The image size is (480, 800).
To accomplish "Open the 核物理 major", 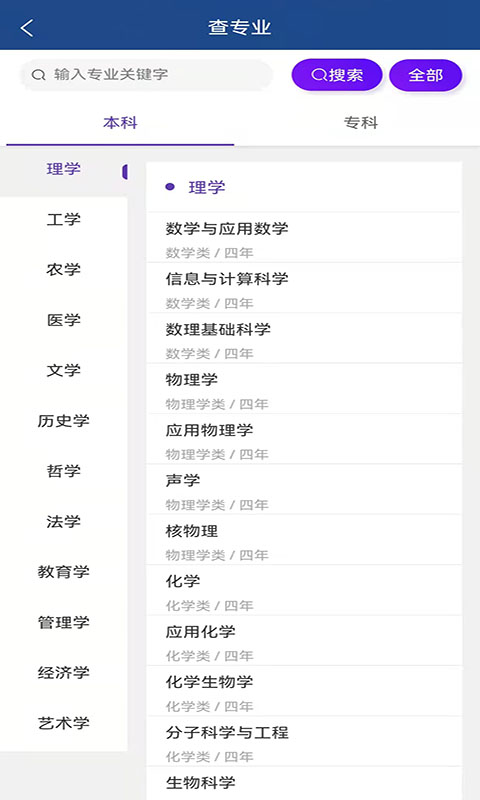I will (x=304, y=540).
